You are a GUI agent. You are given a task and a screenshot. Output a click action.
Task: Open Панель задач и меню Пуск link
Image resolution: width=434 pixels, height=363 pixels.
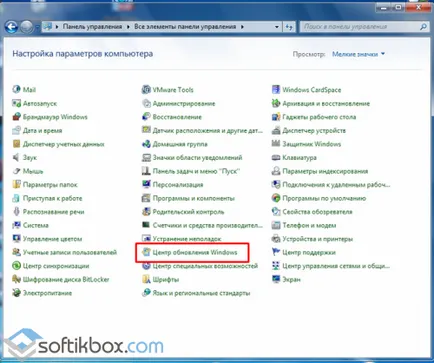(196, 171)
